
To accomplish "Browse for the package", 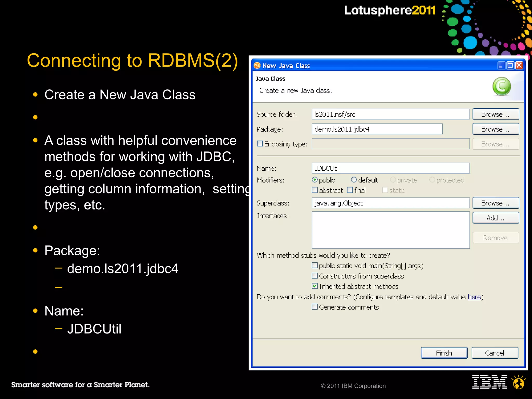I will click(496, 129).
